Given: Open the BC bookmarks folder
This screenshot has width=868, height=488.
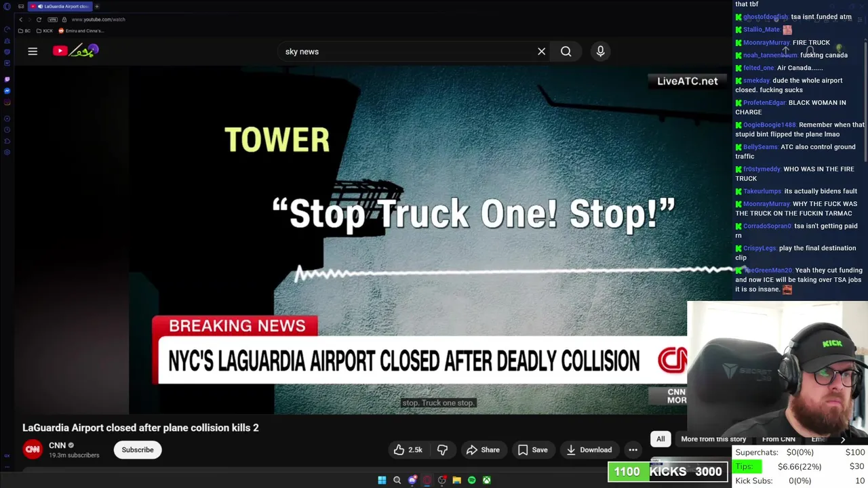Looking at the screenshot, I should pos(24,30).
